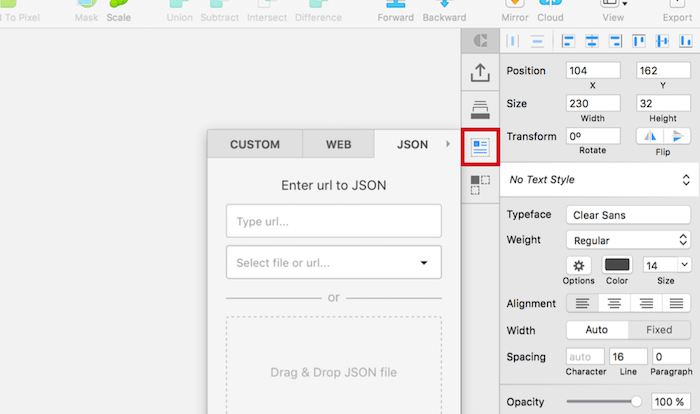This screenshot has height=414, width=700.
Task: Click the Paragraph spacing field
Action: point(671,356)
